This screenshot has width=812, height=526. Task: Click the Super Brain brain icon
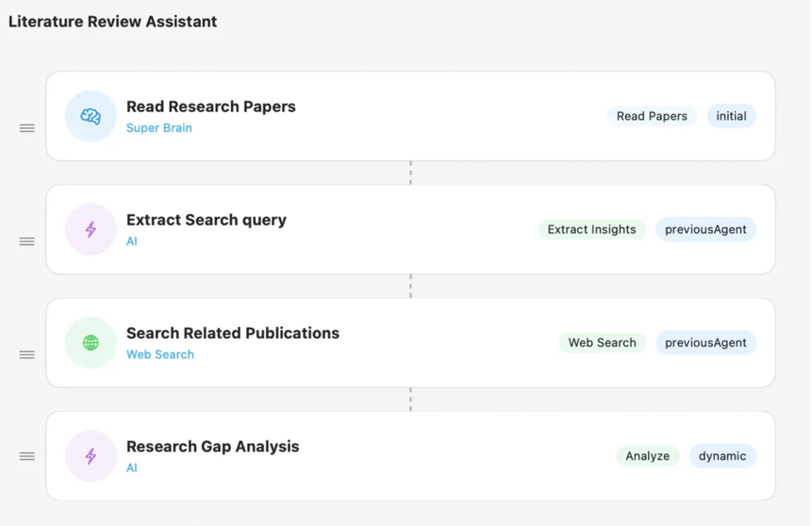[90, 116]
